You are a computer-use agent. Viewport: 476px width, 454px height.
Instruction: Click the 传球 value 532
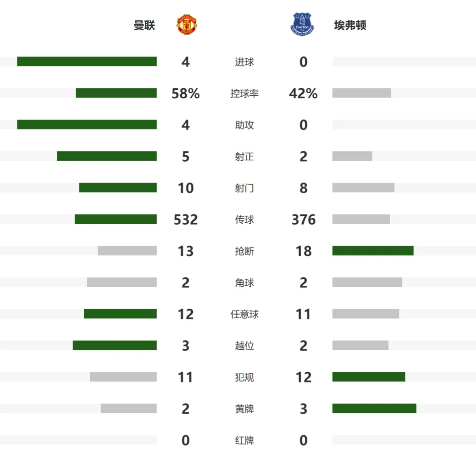click(x=185, y=219)
